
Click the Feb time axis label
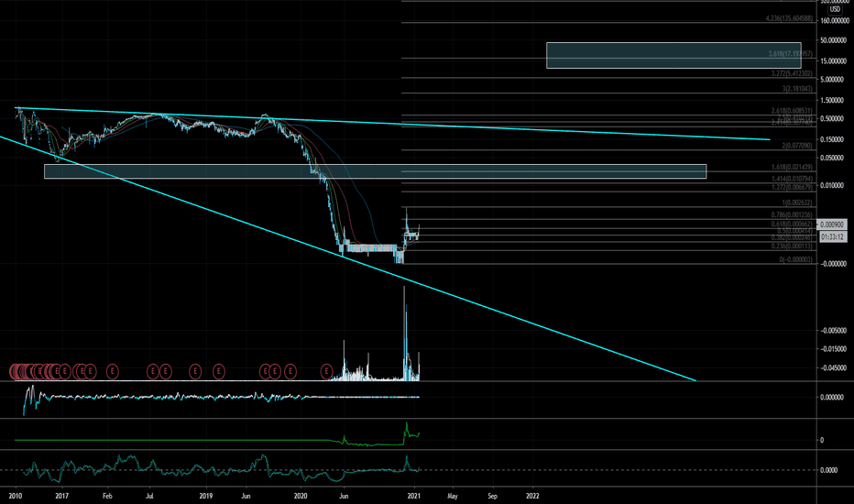point(107,496)
